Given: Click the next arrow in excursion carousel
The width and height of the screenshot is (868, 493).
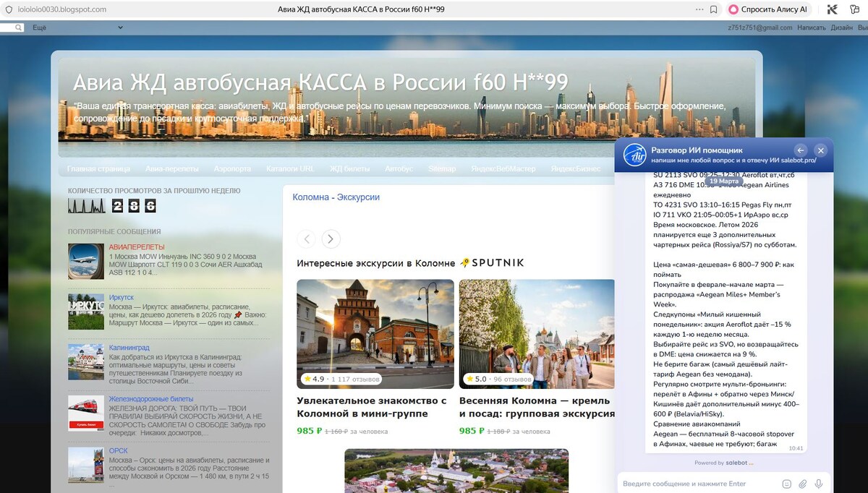Looking at the screenshot, I should pos(331,239).
